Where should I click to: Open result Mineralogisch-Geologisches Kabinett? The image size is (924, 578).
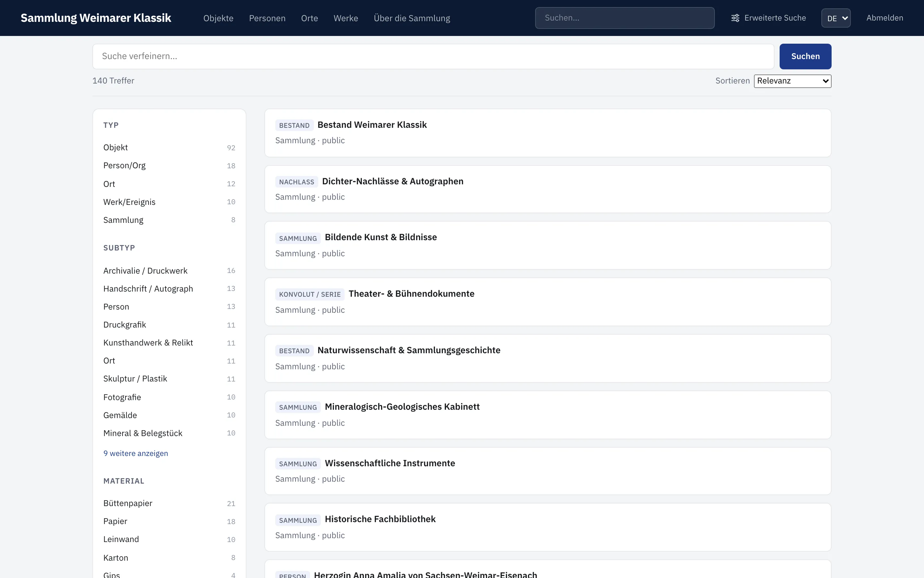(402, 407)
